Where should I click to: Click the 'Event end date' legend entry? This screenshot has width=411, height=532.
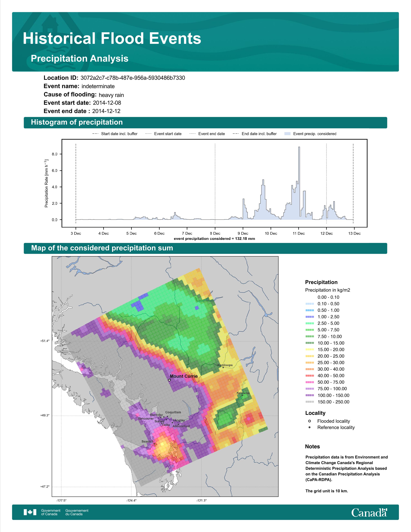(207, 134)
